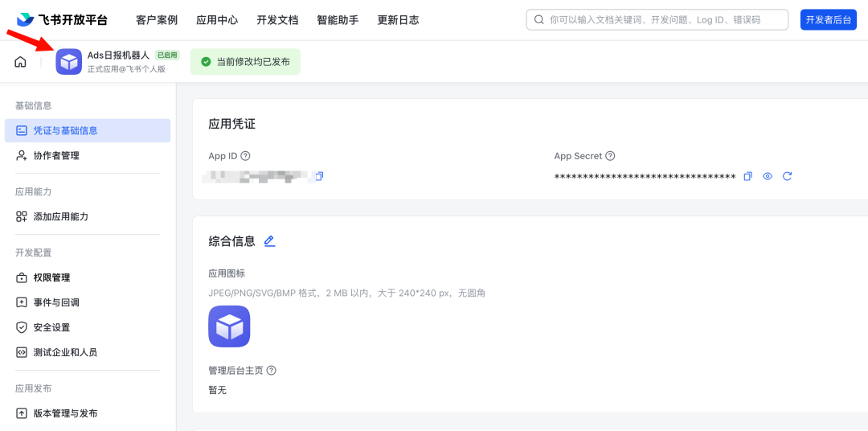The width and height of the screenshot is (868, 431).
Task: Open 智能助手 in top navigation
Action: tap(338, 20)
